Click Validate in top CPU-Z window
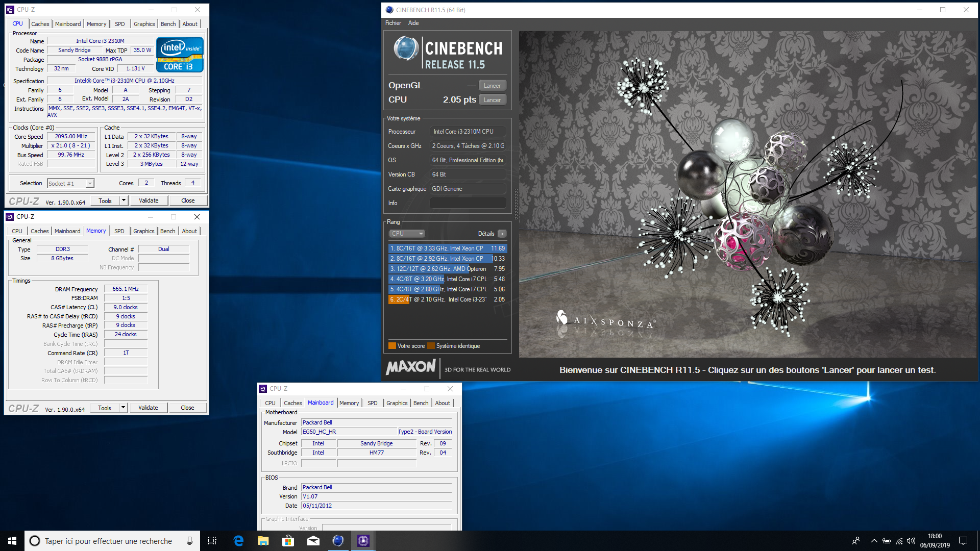 point(149,201)
